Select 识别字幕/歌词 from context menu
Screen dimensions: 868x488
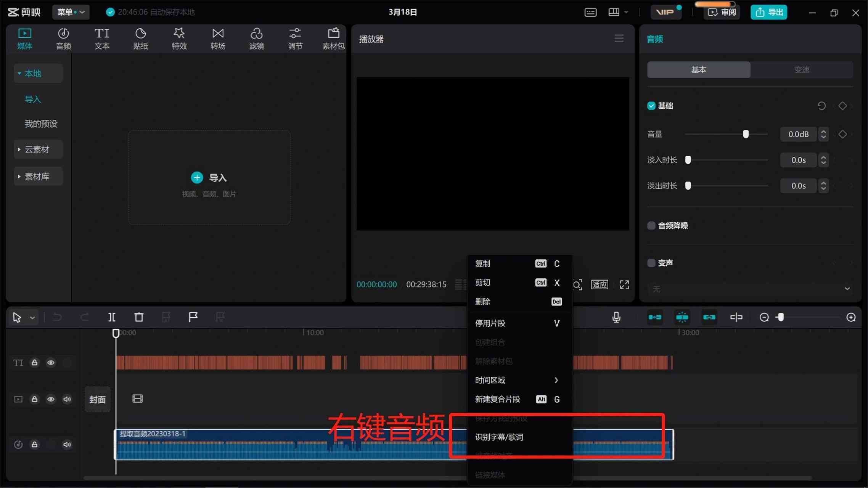click(x=500, y=437)
